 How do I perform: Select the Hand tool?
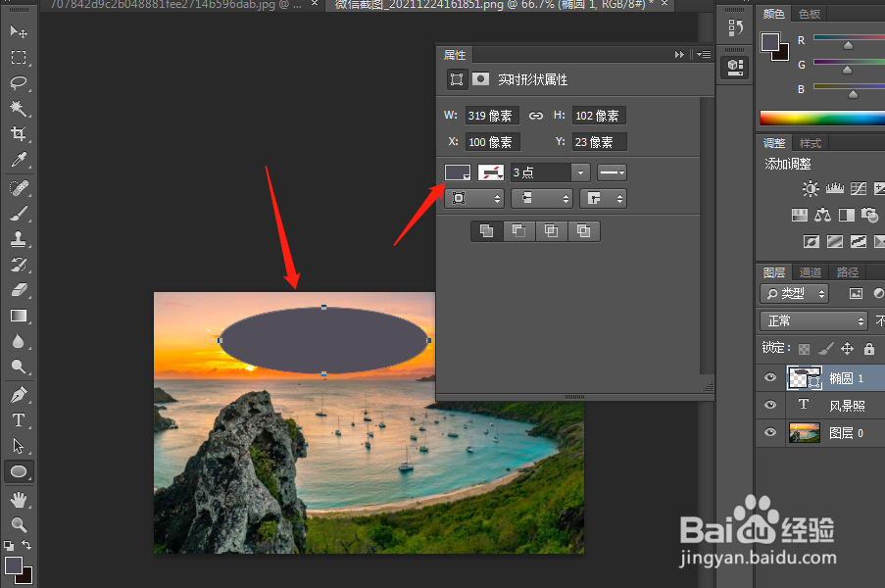[19, 500]
